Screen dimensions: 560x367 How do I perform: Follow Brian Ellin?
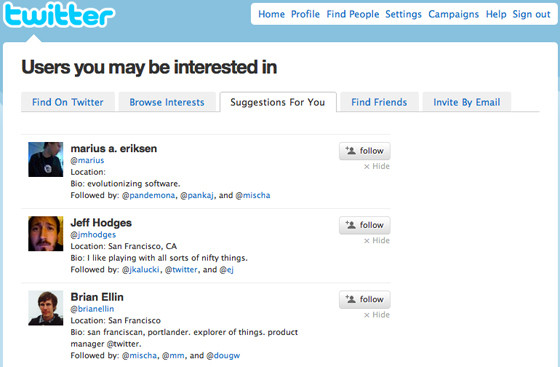click(365, 300)
